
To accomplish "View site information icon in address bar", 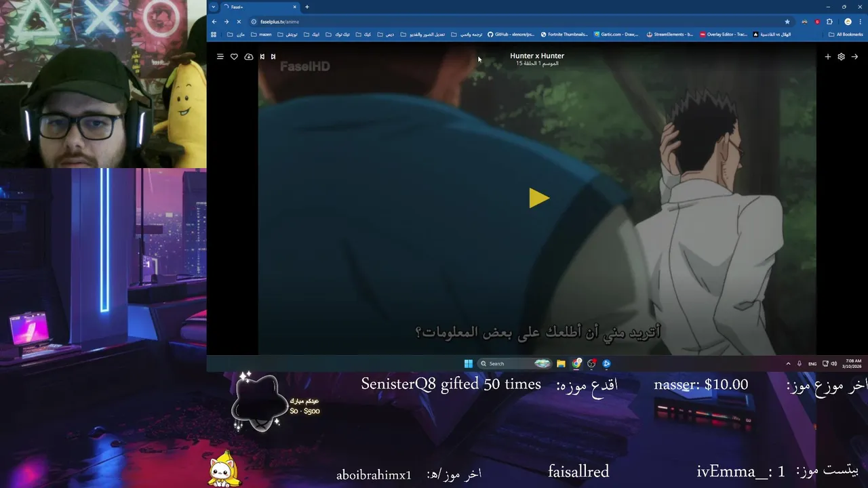I will (x=254, y=22).
